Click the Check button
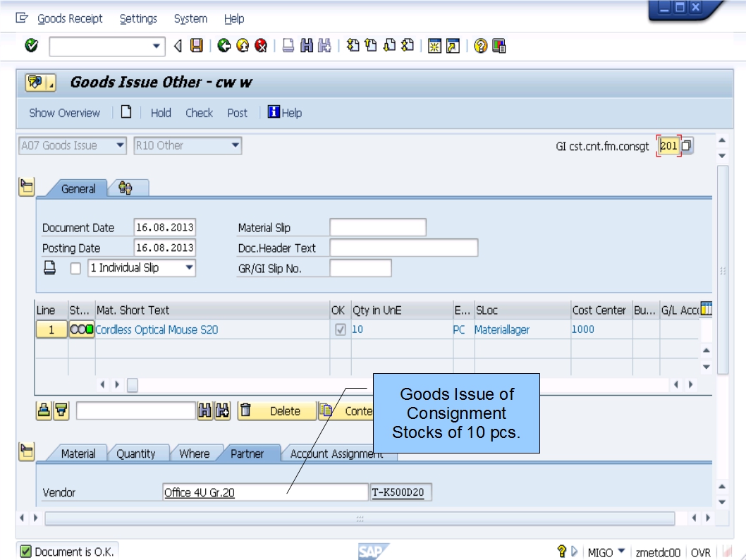The height and width of the screenshot is (560, 746). pyautogui.click(x=199, y=113)
